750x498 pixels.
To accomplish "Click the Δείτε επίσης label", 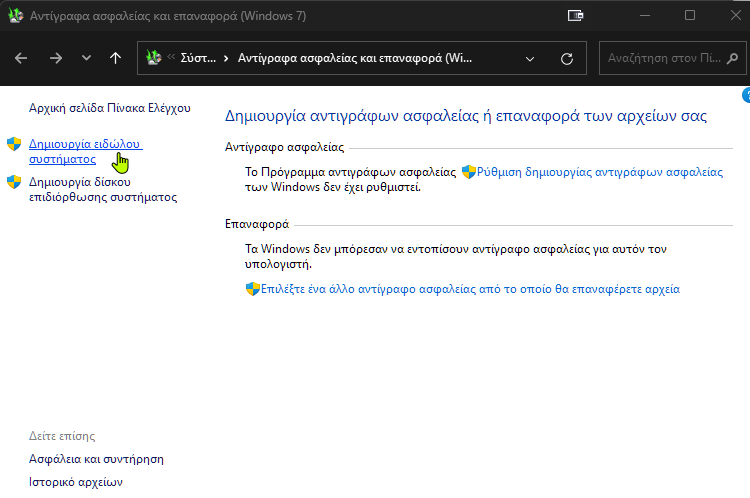I will [62, 436].
